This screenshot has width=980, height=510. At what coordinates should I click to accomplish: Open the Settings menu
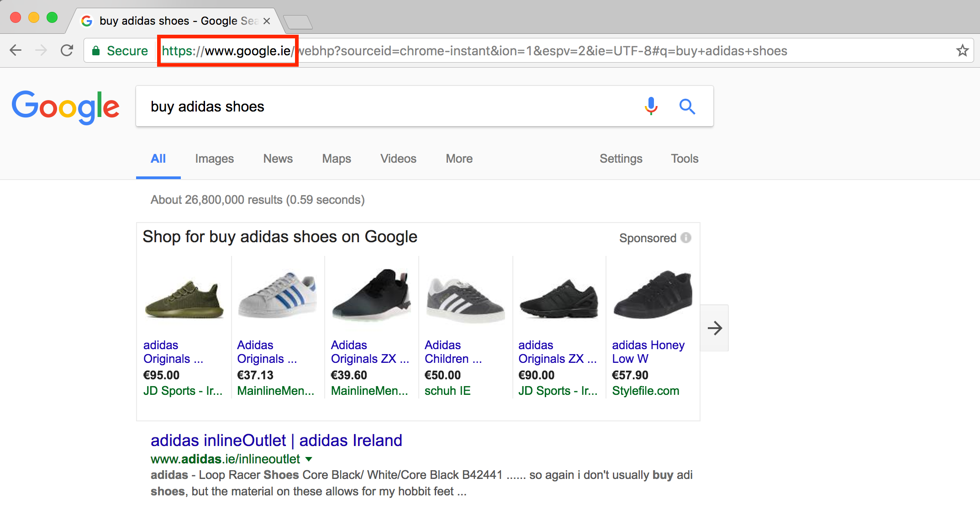point(621,159)
